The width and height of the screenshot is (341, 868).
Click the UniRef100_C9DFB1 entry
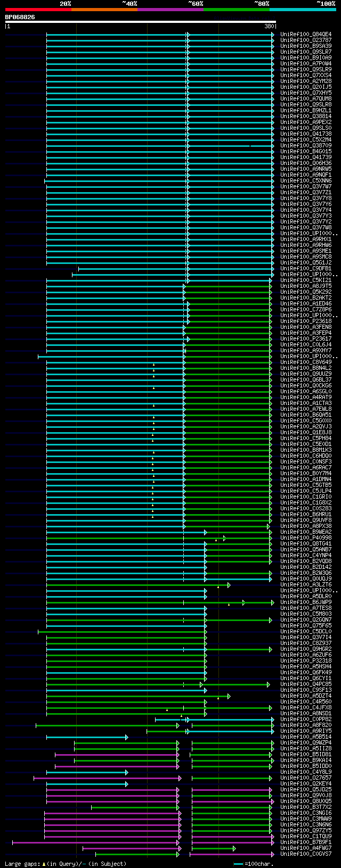coord(306,269)
